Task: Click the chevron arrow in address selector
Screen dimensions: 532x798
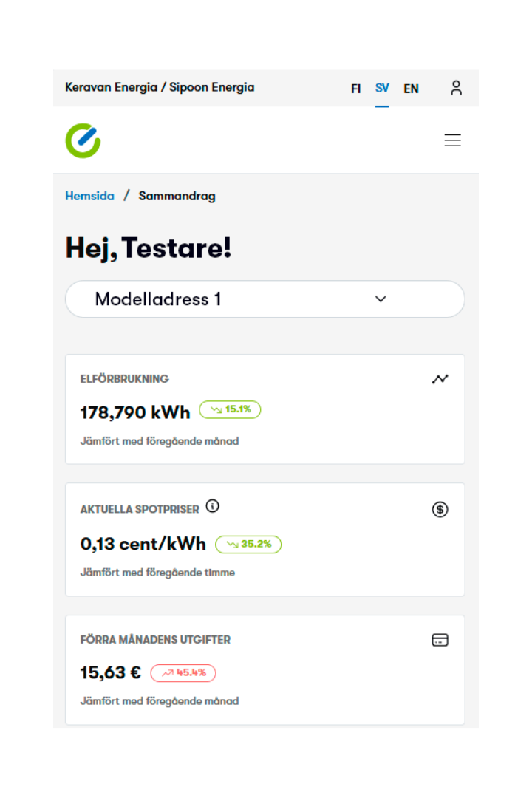Action: click(x=381, y=299)
